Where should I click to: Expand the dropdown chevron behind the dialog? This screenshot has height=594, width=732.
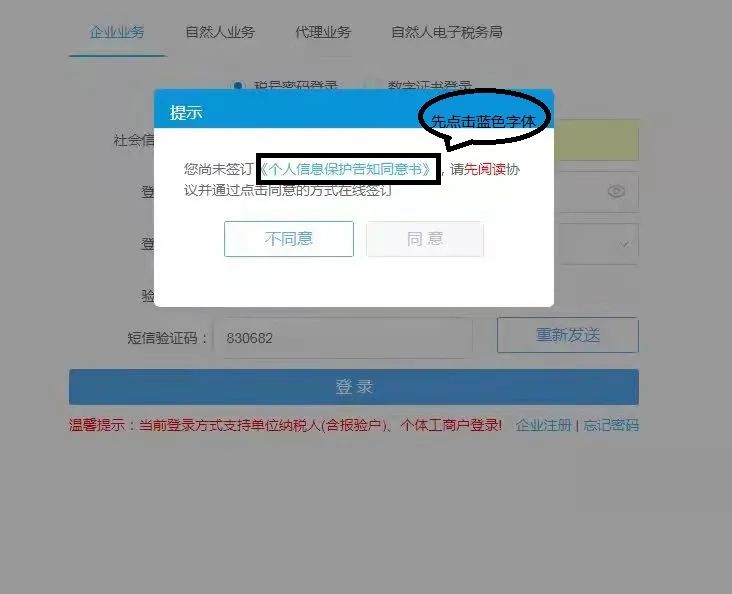[x=624, y=244]
